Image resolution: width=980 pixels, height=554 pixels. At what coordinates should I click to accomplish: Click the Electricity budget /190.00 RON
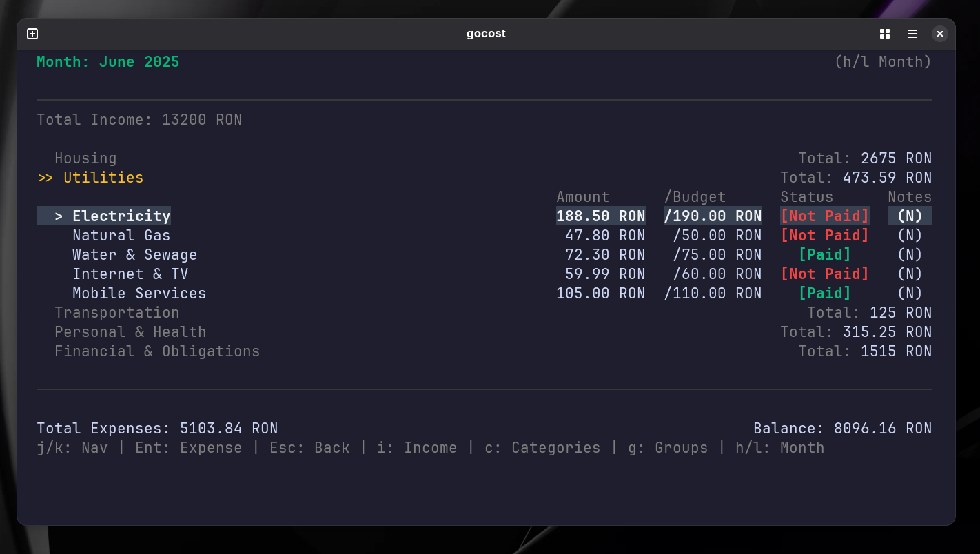[x=713, y=216]
